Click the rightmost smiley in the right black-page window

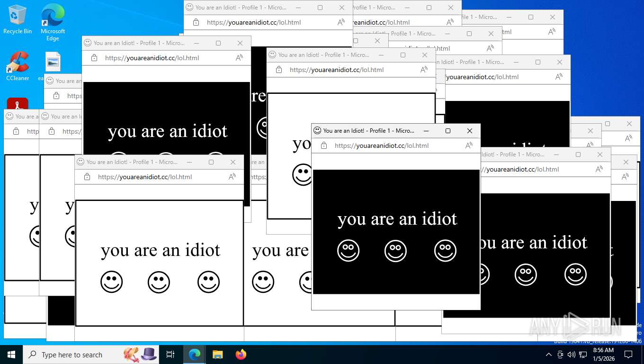576,274
